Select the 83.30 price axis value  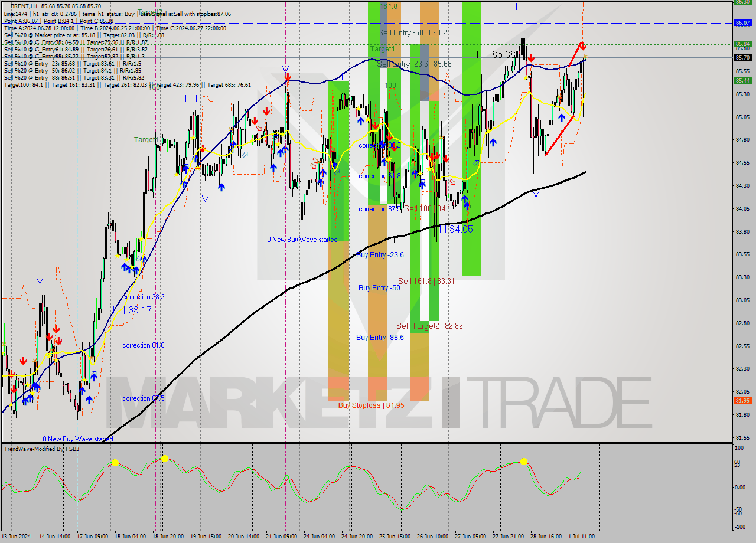pos(742,277)
